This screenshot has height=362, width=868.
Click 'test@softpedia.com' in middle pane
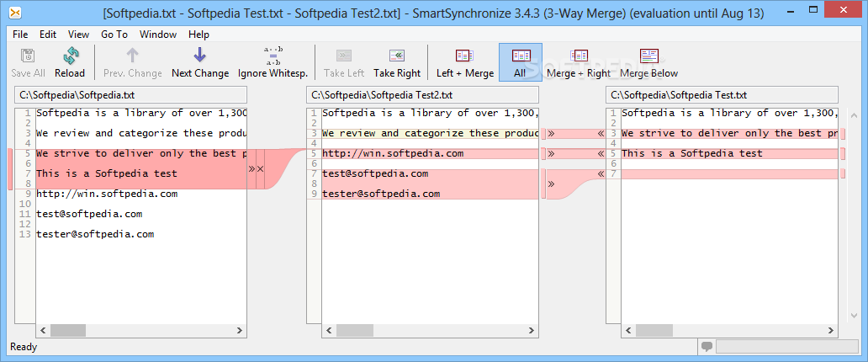coord(375,173)
